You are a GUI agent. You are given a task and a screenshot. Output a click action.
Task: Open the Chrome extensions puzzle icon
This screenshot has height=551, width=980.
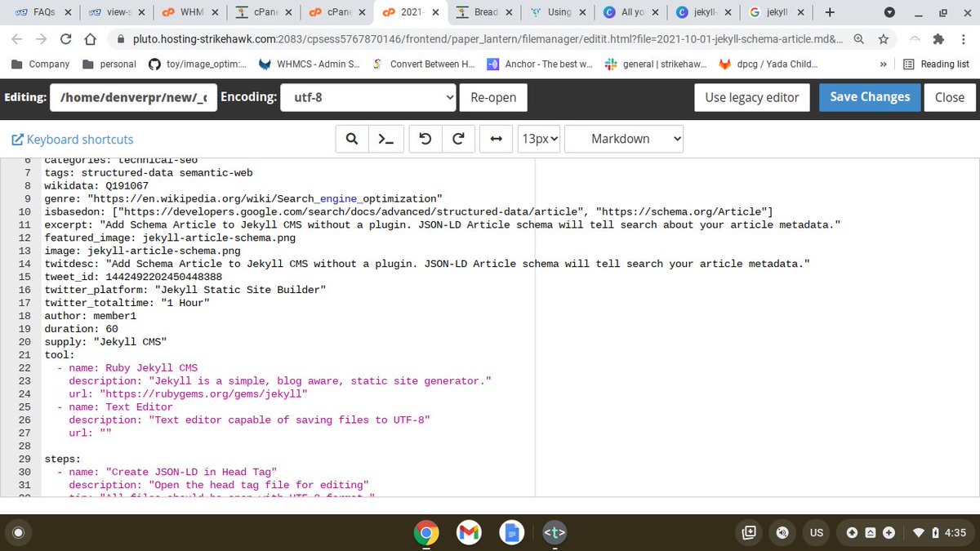[x=938, y=39]
